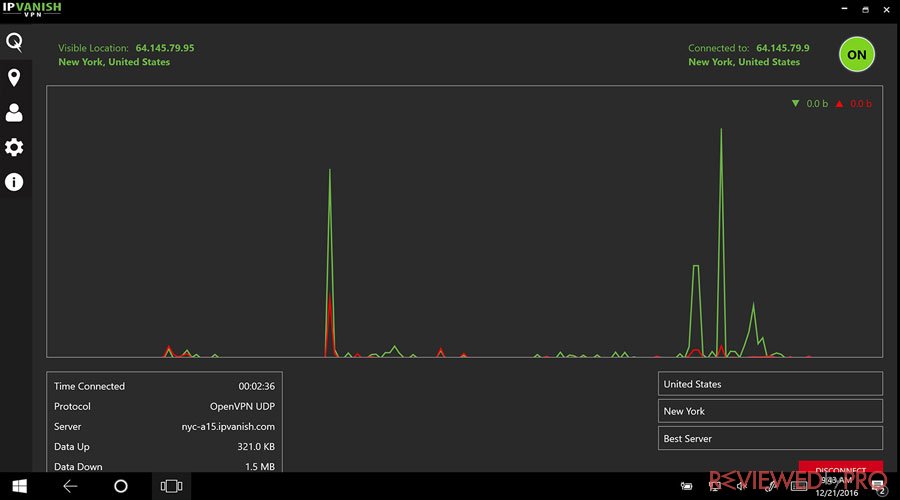Click the IPVanish VPN logo
This screenshot has width=900, height=500.
click(x=32, y=9)
